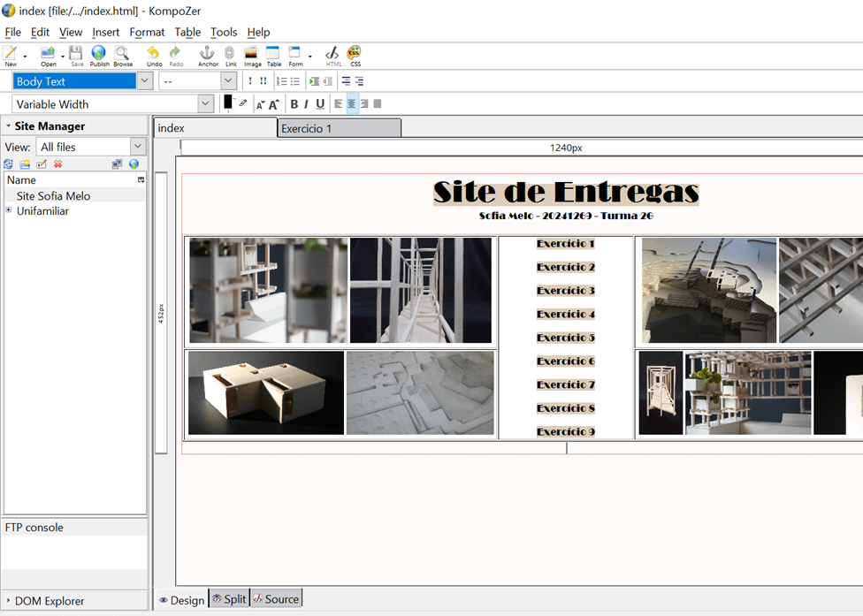The height and width of the screenshot is (616, 863).
Task: Refresh the Site Manager file list
Action: [9, 164]
